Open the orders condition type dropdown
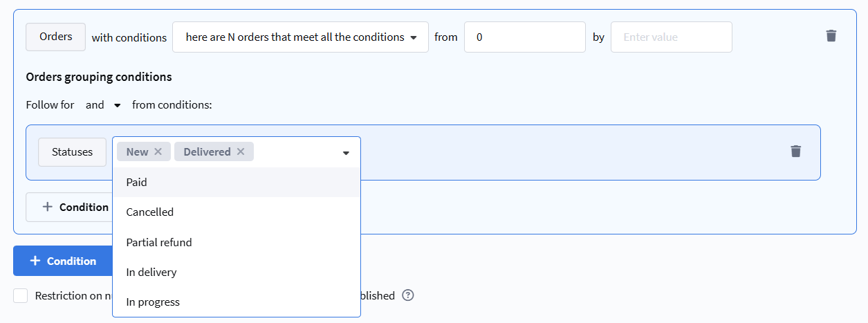Image resolution: width=868 pixels, height=323 pixels. point(300,37)
